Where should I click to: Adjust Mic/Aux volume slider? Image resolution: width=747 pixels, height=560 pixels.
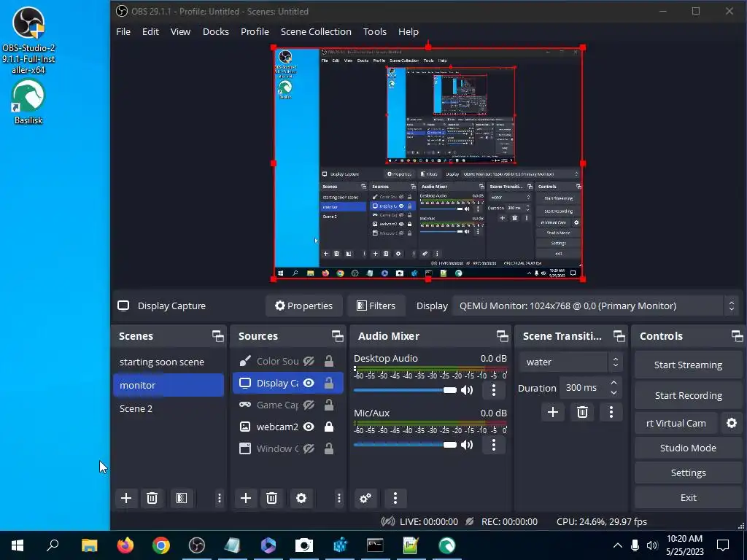click(x=406, y=445)
